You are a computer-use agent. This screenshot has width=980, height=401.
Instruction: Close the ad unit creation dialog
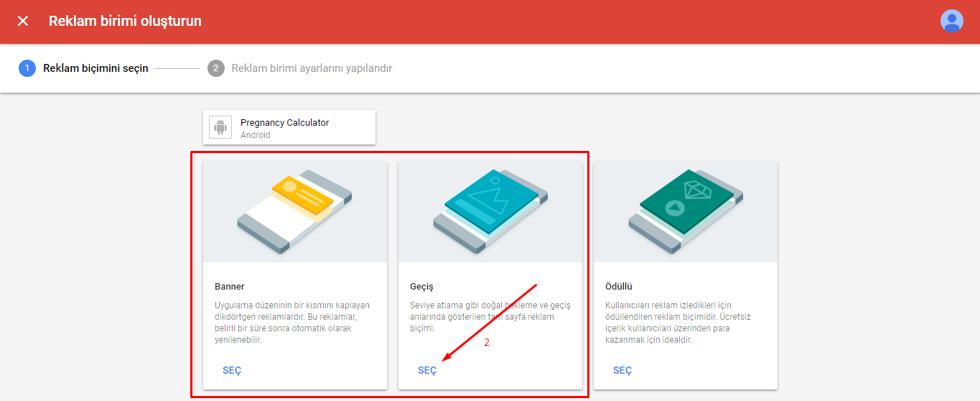[23, 21]
